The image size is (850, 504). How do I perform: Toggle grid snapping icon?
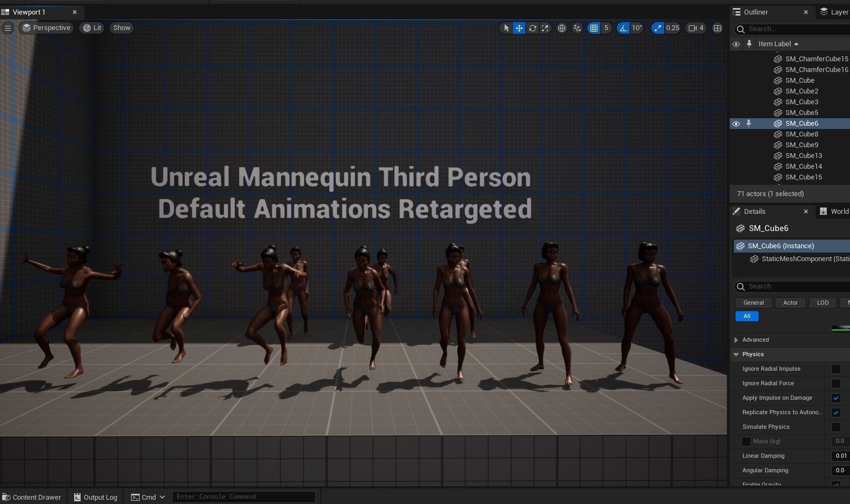[594, 28]
